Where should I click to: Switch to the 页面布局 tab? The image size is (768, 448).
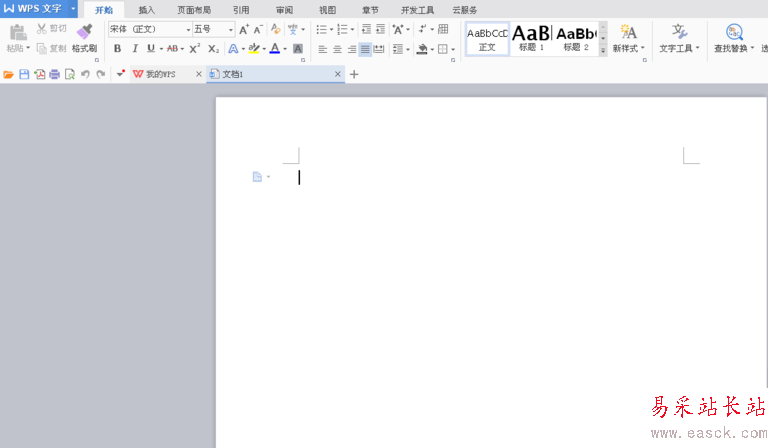coord(194,10)
